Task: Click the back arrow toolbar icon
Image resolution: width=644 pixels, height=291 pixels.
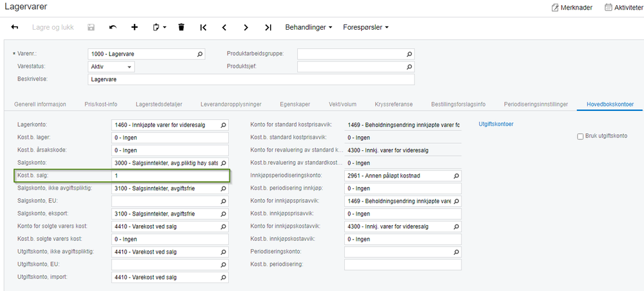Action: [x=15, y=28]
